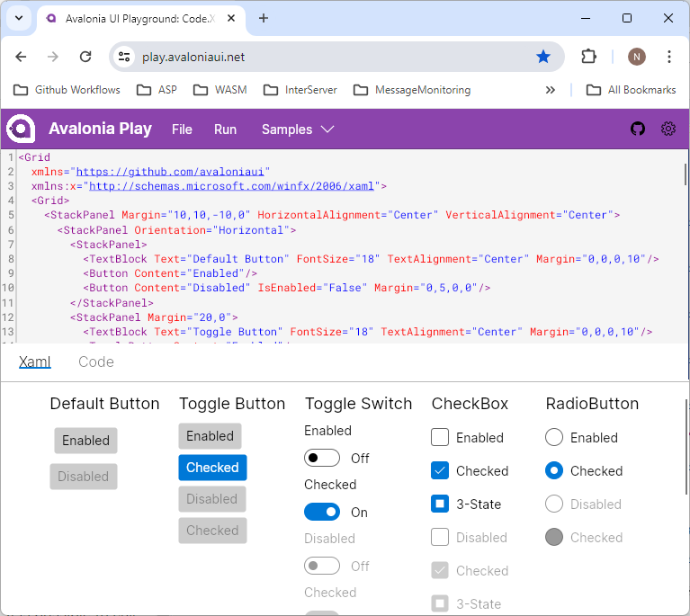The height and width of the screenshot is (616, 690).
Task: Click line 6 StackPanel Orientation code
Action: click(x=176, y=230)
